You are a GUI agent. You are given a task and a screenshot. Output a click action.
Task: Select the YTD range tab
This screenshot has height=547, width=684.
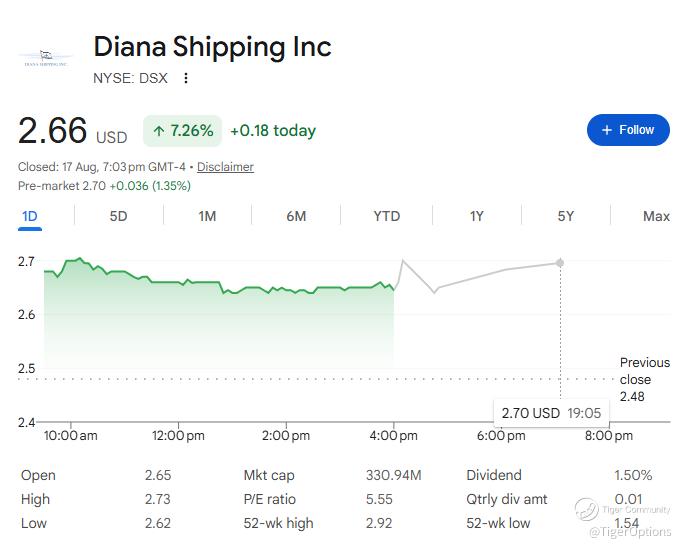coord(386,216)
